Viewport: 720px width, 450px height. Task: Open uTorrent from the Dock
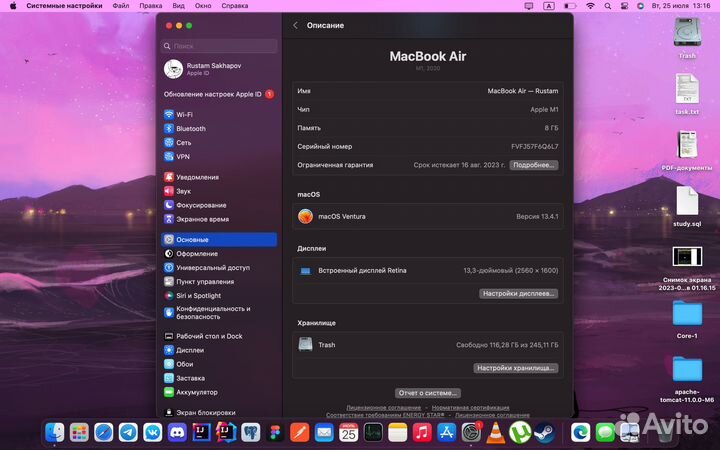tap(520, 432)
